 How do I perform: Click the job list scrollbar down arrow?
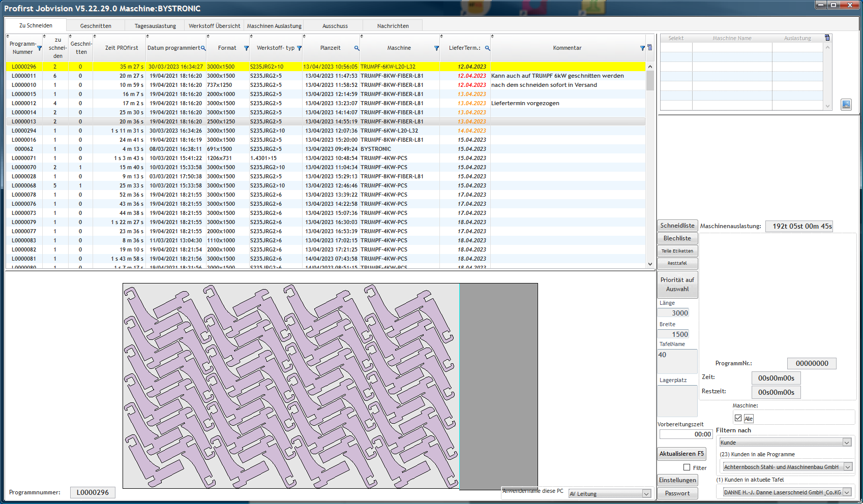[650, 264]
